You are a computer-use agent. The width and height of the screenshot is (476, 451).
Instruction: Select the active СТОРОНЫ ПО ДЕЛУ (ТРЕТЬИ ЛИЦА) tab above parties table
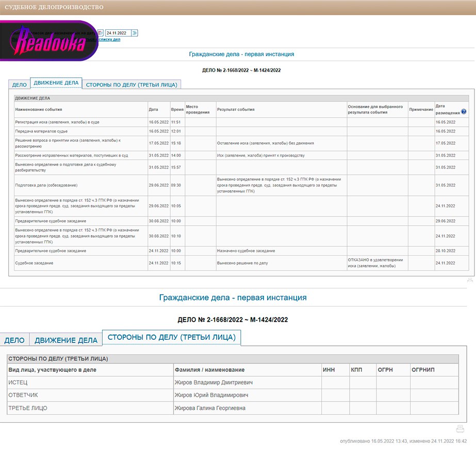[172, 337]
